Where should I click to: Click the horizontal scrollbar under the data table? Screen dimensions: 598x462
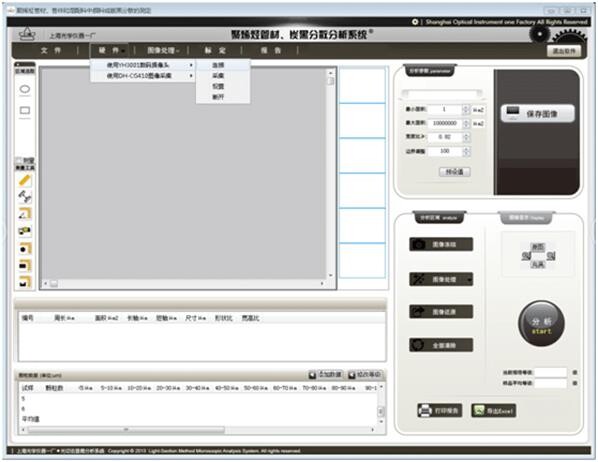tap(198, 430)
